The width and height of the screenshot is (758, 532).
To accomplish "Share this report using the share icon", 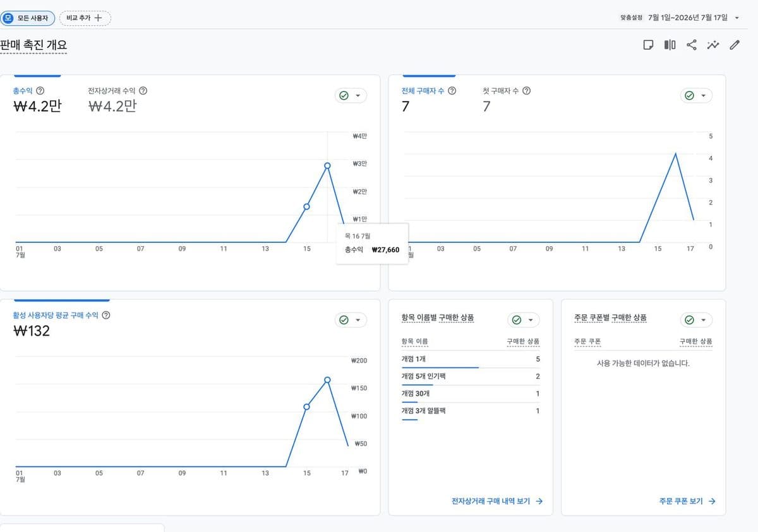I will tap(692, 45).
